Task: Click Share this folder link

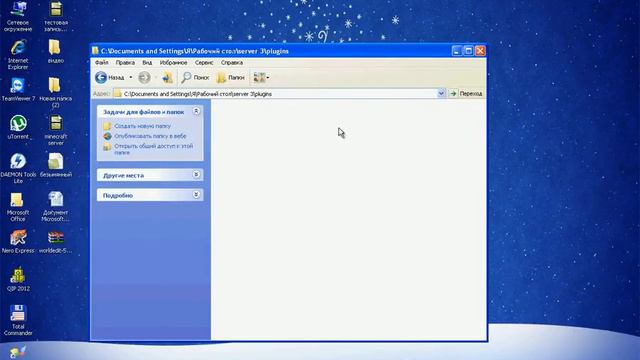Action: (x=153, y=149)
